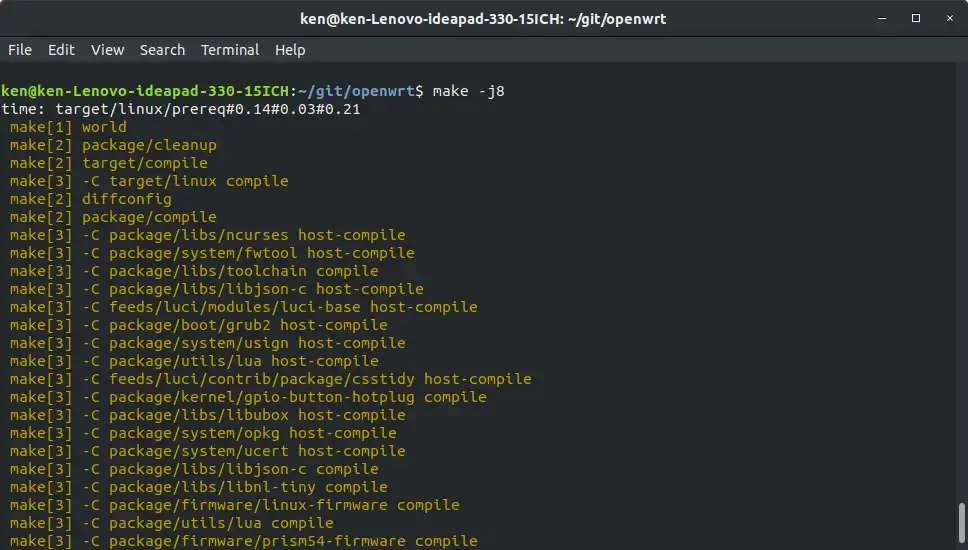The width and height of the screenshot is (968, 550).
Task: Open the Help menu
Action: [x=290, y=50]
